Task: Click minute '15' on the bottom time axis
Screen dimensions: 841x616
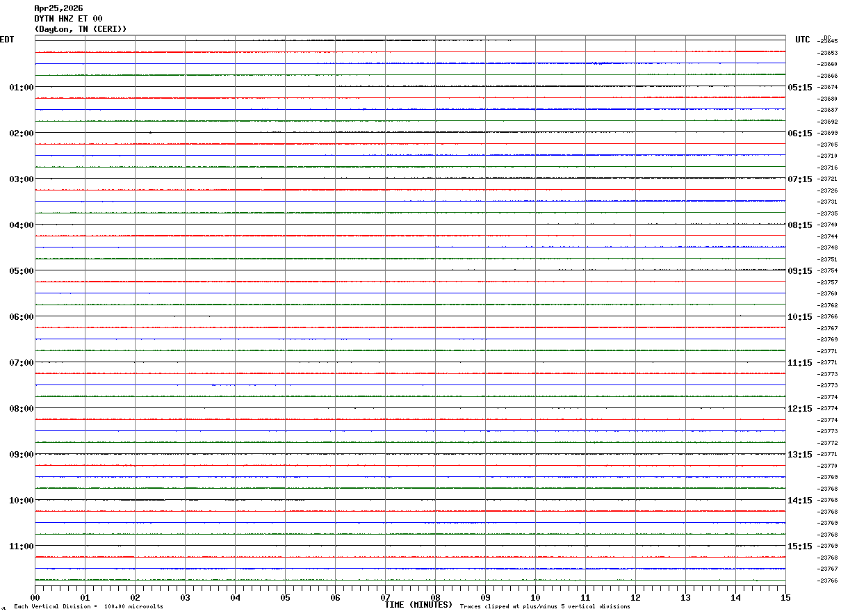Action: (x=785, y=597)
